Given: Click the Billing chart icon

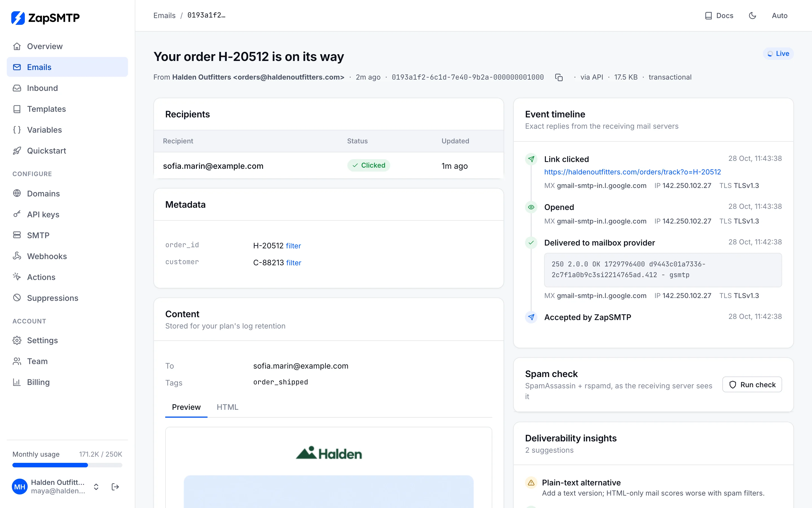Looking at the screenshot, I should pos(17,382).
